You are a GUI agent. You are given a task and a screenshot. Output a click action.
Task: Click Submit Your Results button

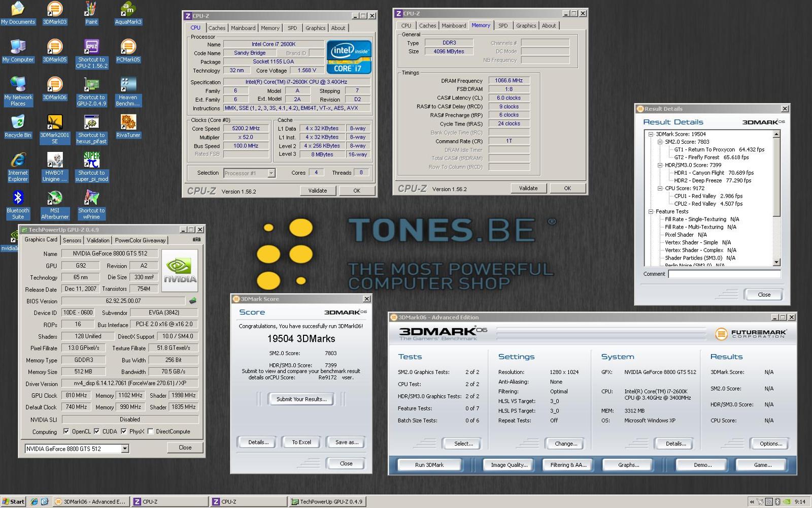click(x=301, y=399)
